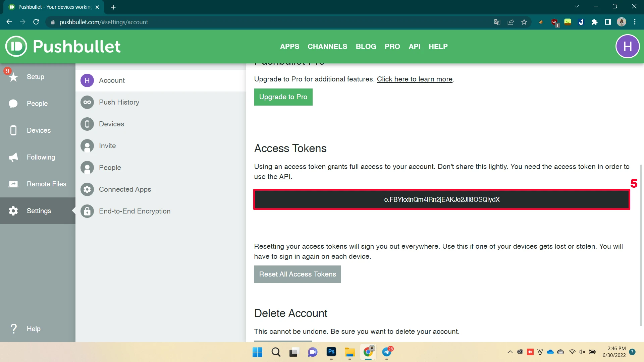Open the Chat app from the taskbar
This screenshot has width=644, height=362.
tap(313, 352)
